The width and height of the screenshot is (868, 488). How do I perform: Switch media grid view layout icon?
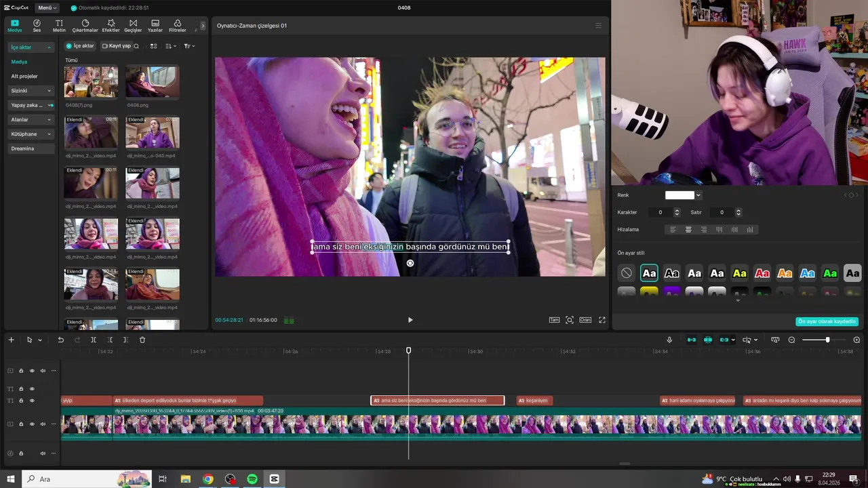pyautogui.click(x=154, y=46)
